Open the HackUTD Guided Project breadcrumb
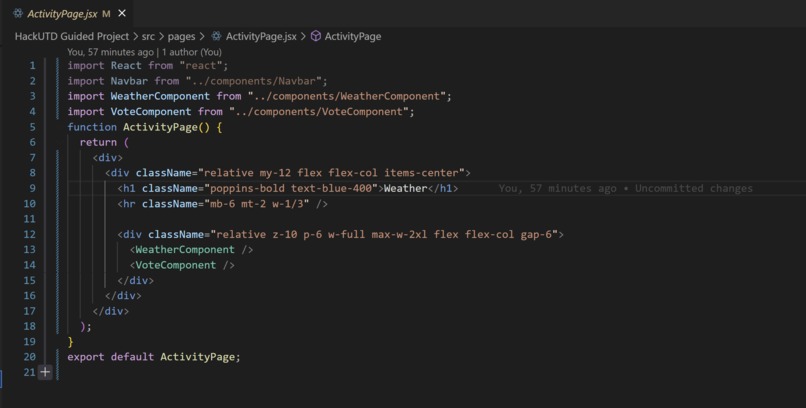The width and height of the screenshot is (806, 408). pyautogui.click(x=71, y=36)
